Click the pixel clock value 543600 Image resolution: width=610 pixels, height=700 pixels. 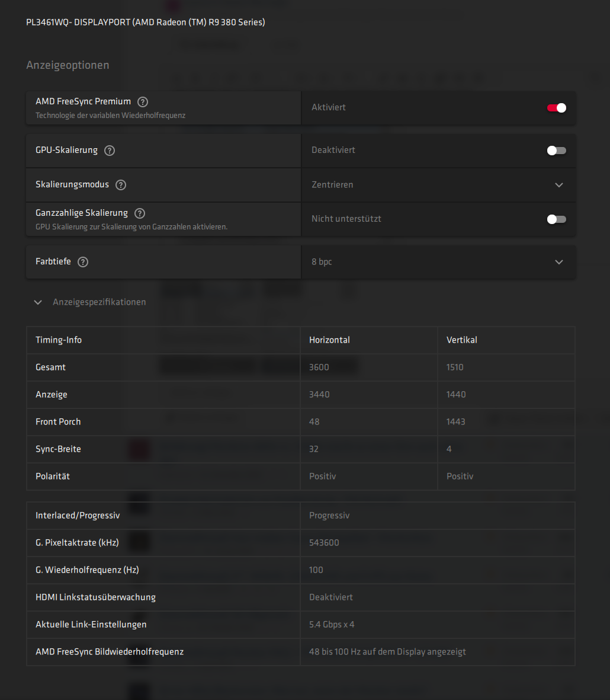[x=324, y=543]
